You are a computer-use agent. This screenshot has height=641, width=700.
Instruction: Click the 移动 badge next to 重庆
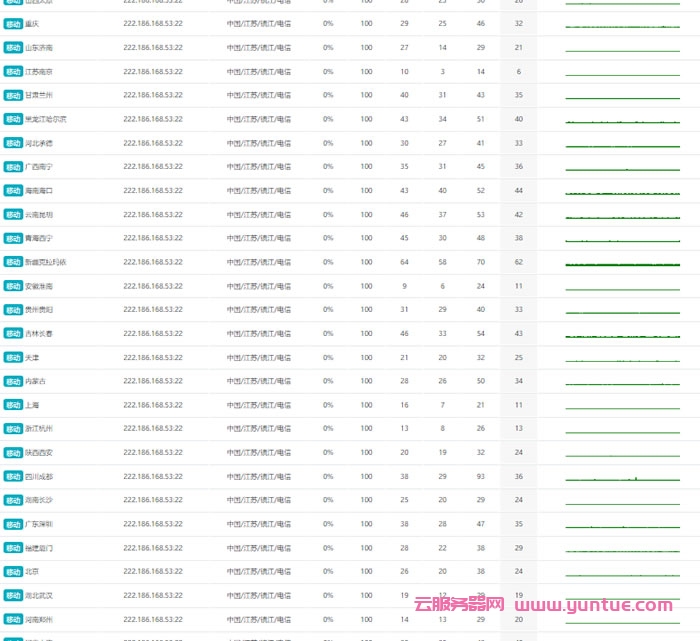pyautogui.click(x=12, y=23)
